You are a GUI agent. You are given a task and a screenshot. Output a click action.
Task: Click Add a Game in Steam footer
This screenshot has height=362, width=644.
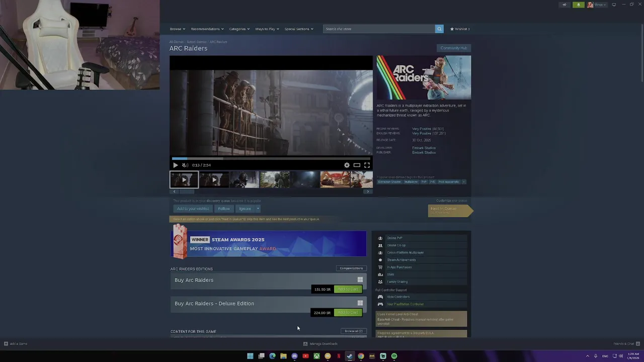(x=16, y=344)
